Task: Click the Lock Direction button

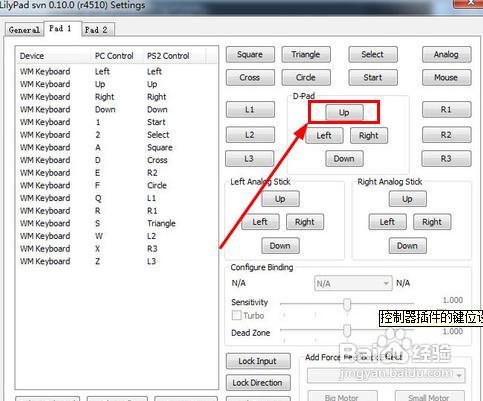Action: click(258, 383)
